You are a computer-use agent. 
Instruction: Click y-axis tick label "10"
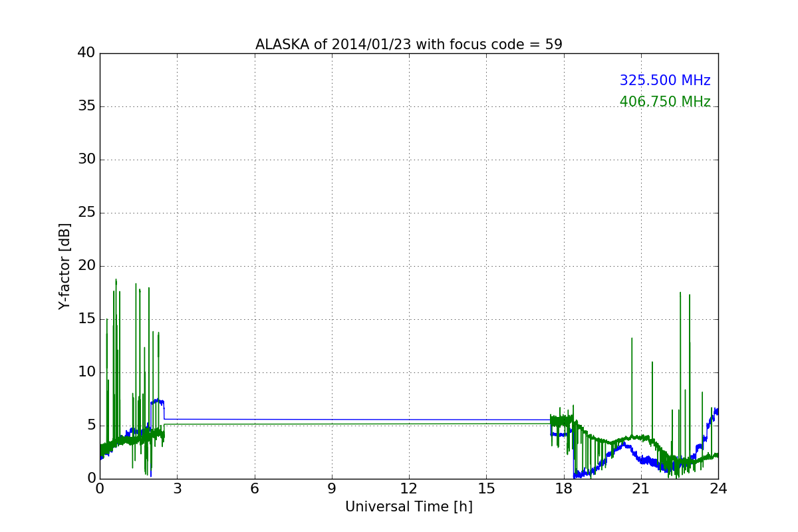click(86, 372)
